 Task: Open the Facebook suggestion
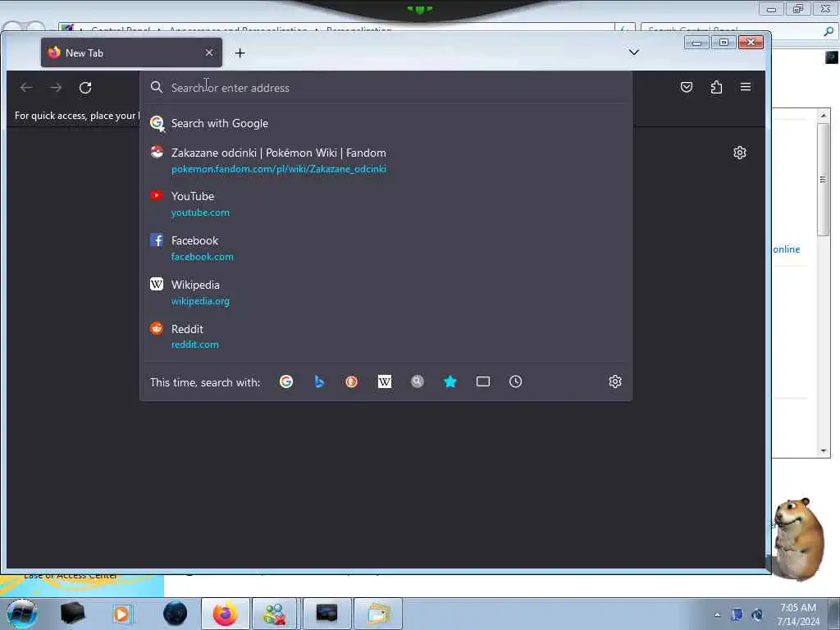click(x=386, y=248)
